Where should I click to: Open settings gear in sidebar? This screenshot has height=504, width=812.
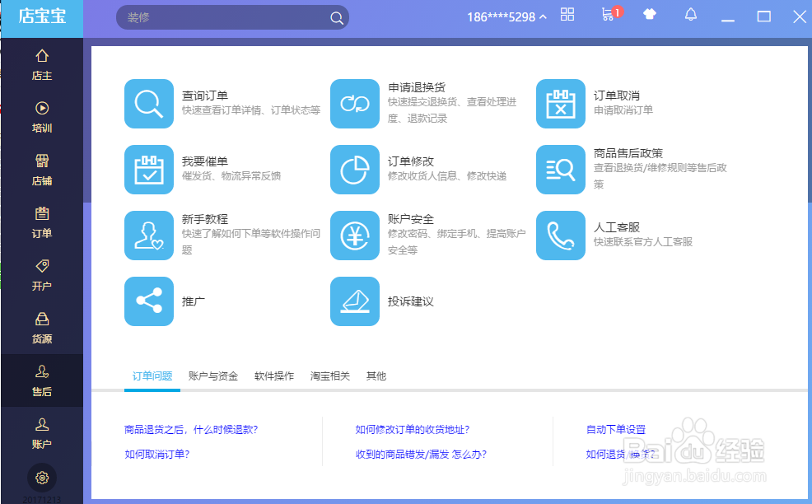pos(42,478)
